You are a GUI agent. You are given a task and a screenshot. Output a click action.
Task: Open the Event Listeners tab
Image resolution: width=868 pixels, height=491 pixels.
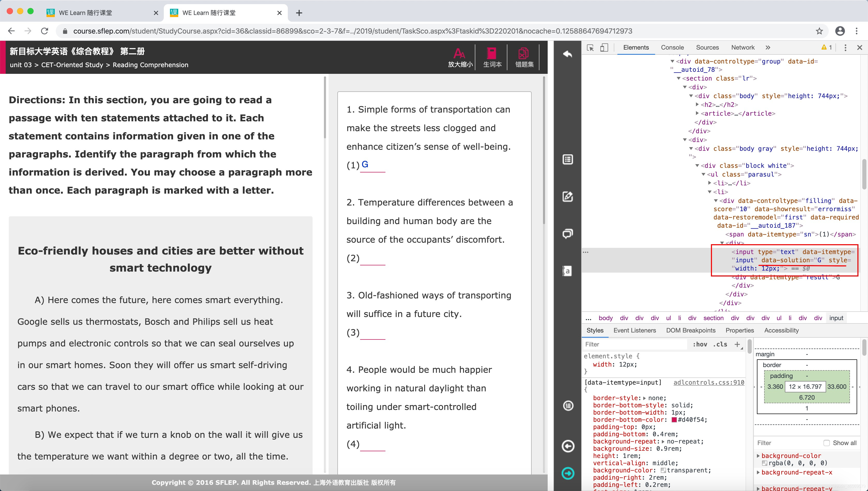634,330
